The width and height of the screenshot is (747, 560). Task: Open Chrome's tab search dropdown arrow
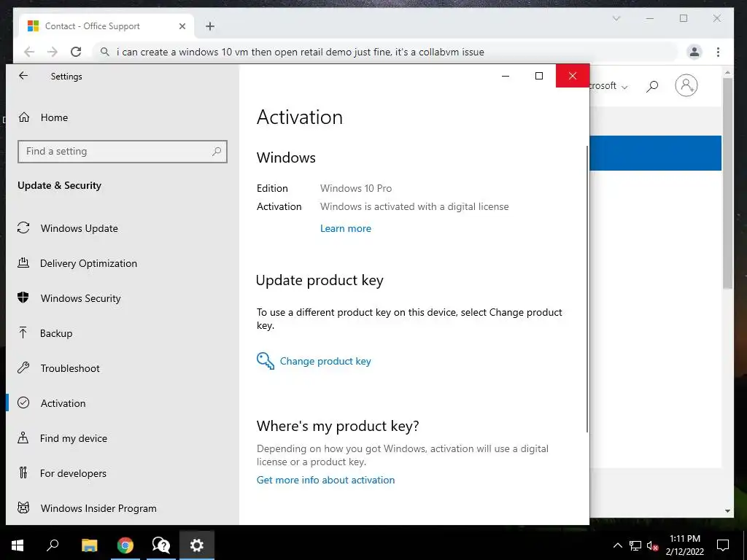pos(616,18)
